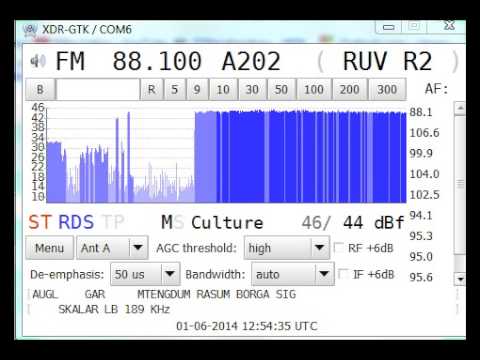This screenshot has height=360, width=480.
Task: Open the Ant A antenna dropdown
Action: click(x=112, y=248)
